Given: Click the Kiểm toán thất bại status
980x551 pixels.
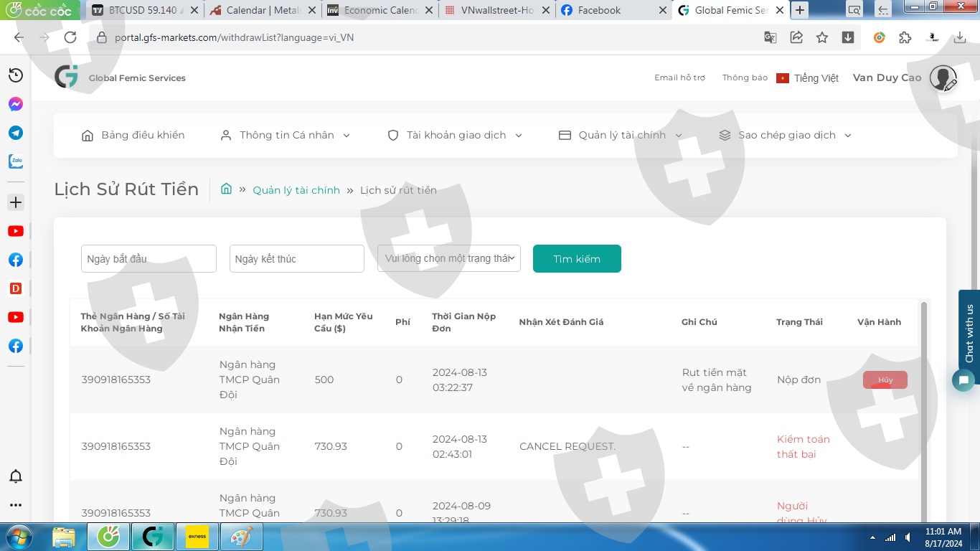Looking at the screenshot, I should (x=804, y=446).
